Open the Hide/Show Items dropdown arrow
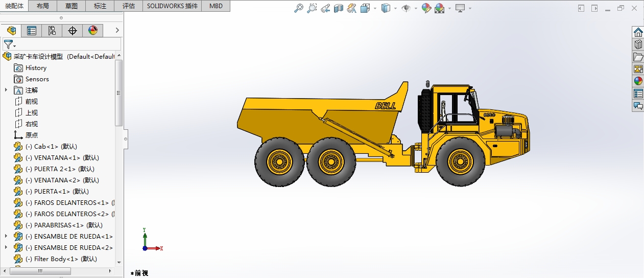This screenshot has height=278, width=644. click(416, 8)
